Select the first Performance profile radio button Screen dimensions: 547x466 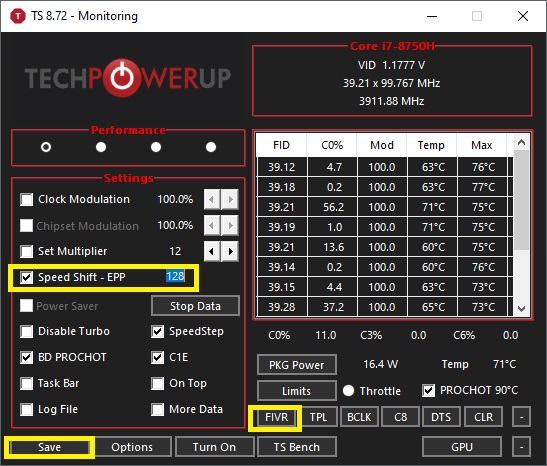click(x=46, y=147)
